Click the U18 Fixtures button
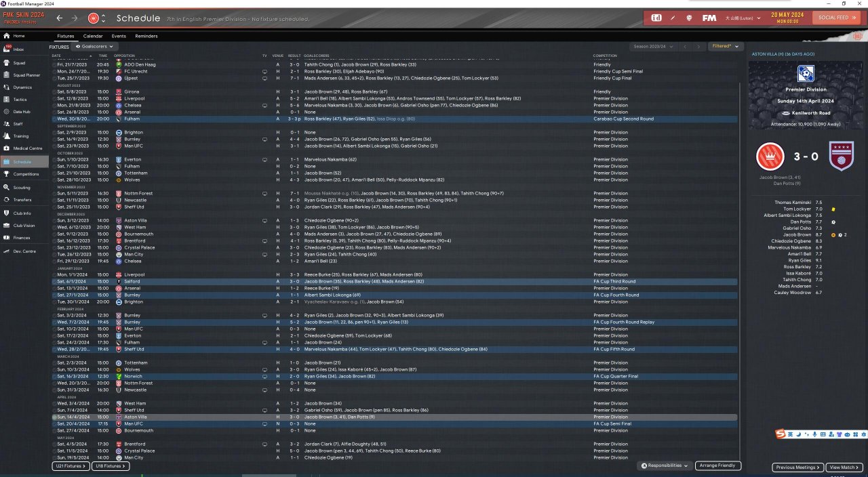The image size is (868, 477). (111, 466)
